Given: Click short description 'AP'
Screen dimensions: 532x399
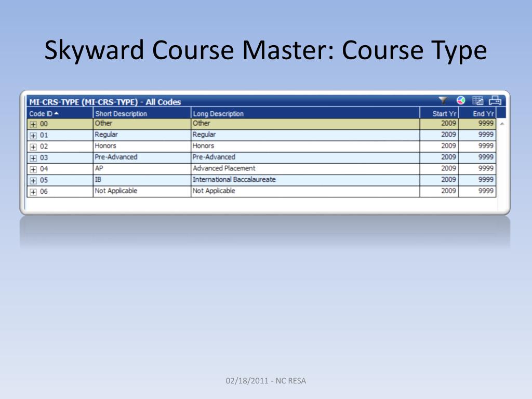Looking at the screenshot, I should (x=99, y=168).
